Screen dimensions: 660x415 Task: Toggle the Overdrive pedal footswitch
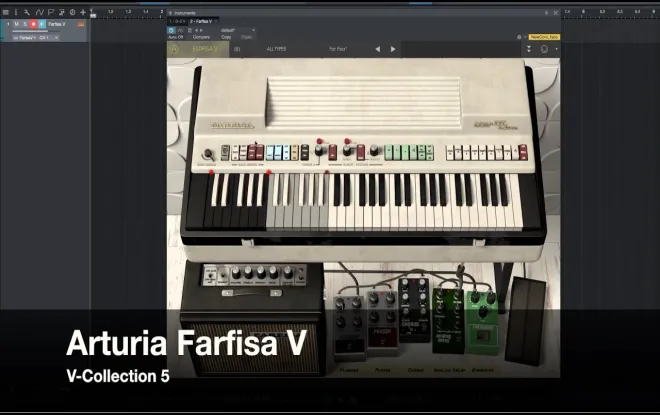(x=483, y=337)
